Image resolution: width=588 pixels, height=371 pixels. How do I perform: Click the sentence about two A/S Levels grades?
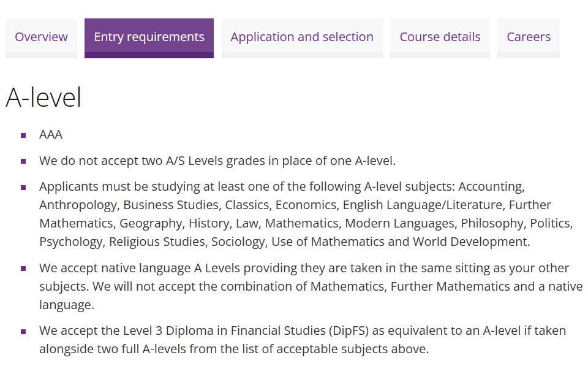pos(217,161)
